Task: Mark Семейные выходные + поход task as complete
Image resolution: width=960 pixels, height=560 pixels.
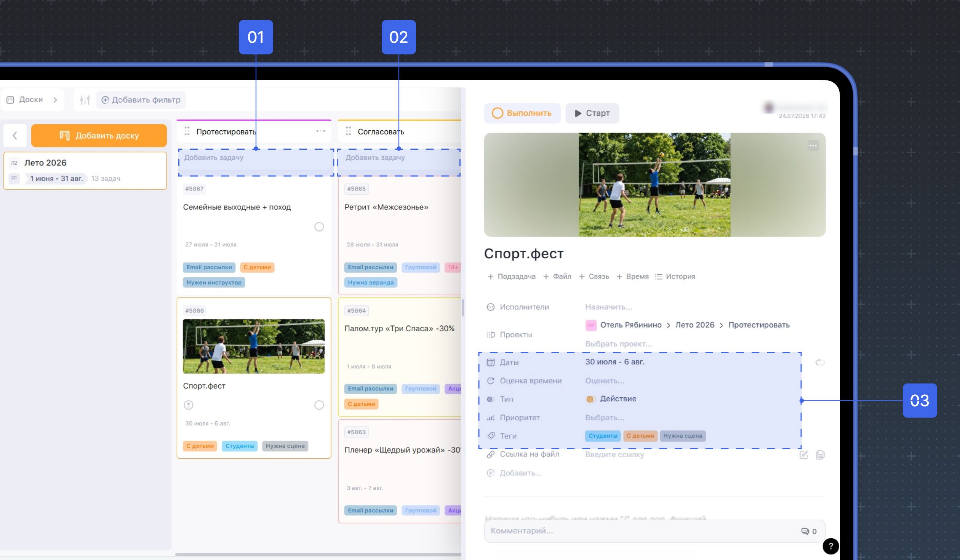Action: point(319,227)
